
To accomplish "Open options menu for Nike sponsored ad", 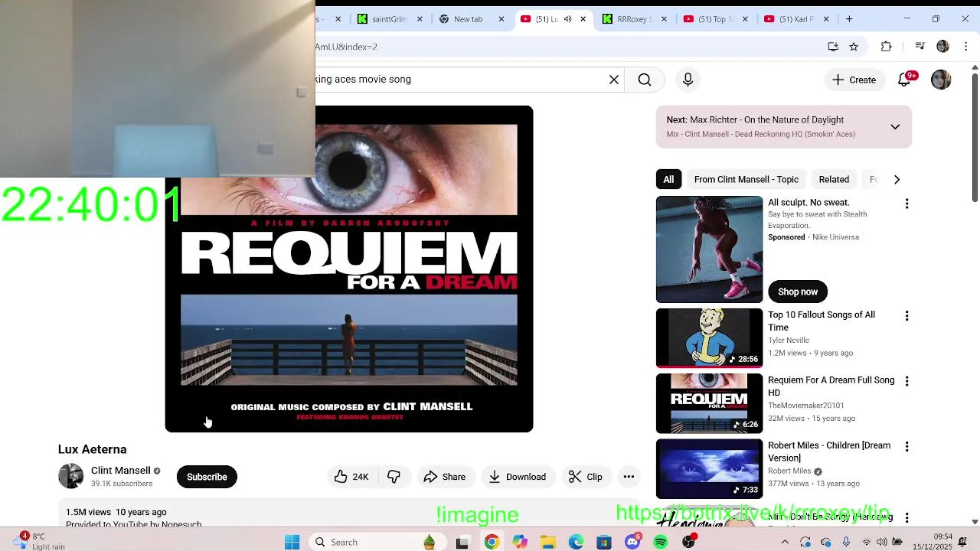I will pyautogui.click(x=906, y=204).
